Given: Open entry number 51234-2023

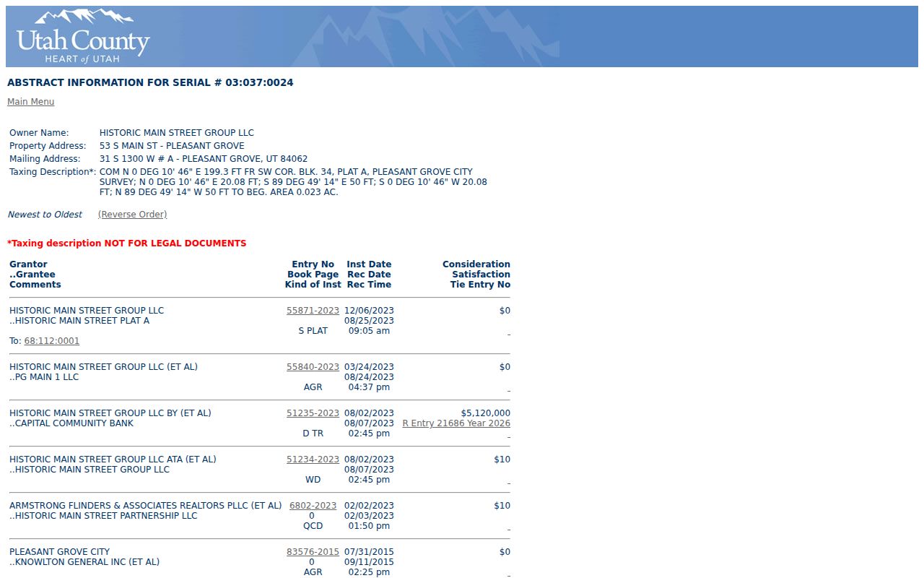Looking at the screenshot, I should [x=313, y=460].
